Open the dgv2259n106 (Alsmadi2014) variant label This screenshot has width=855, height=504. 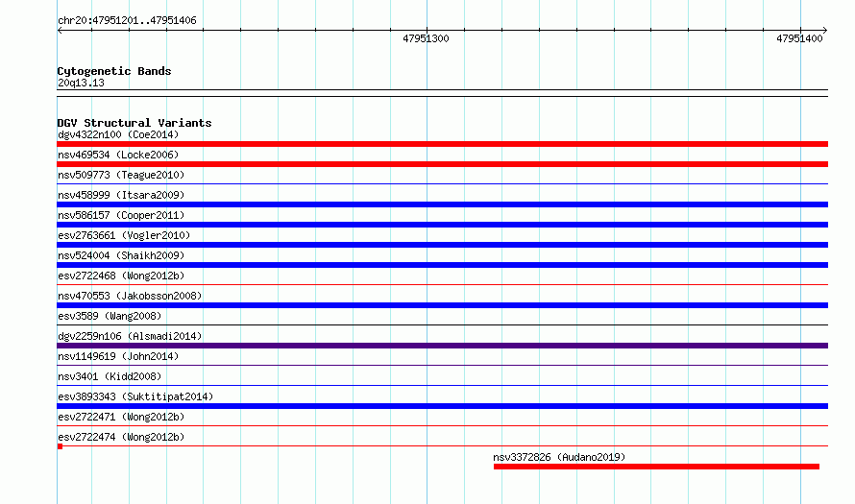click(130, 336)
